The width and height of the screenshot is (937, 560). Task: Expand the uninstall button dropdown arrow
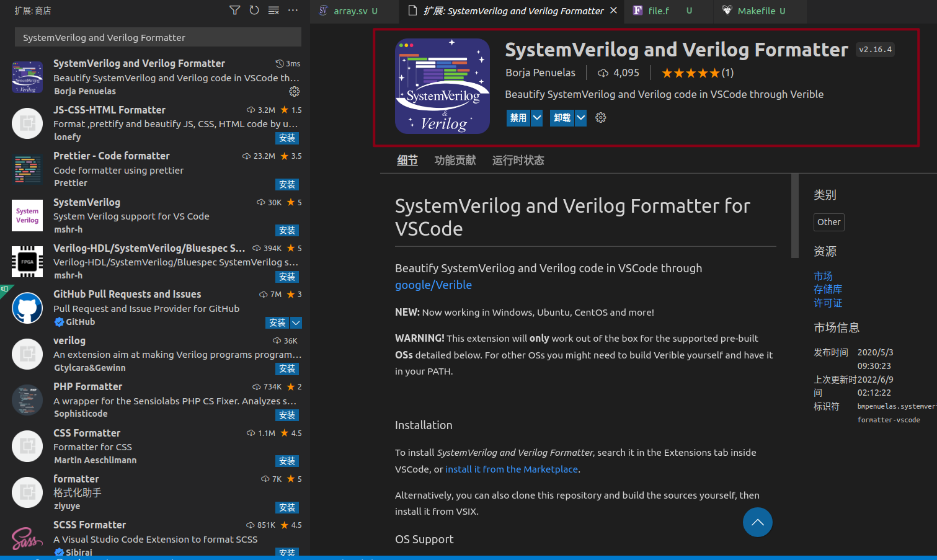point(580,118)
